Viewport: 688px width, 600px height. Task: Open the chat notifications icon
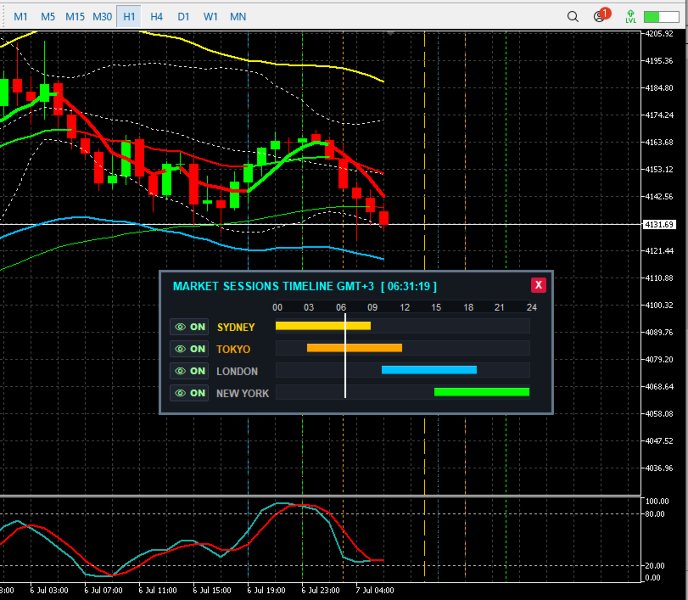(602, 15)
